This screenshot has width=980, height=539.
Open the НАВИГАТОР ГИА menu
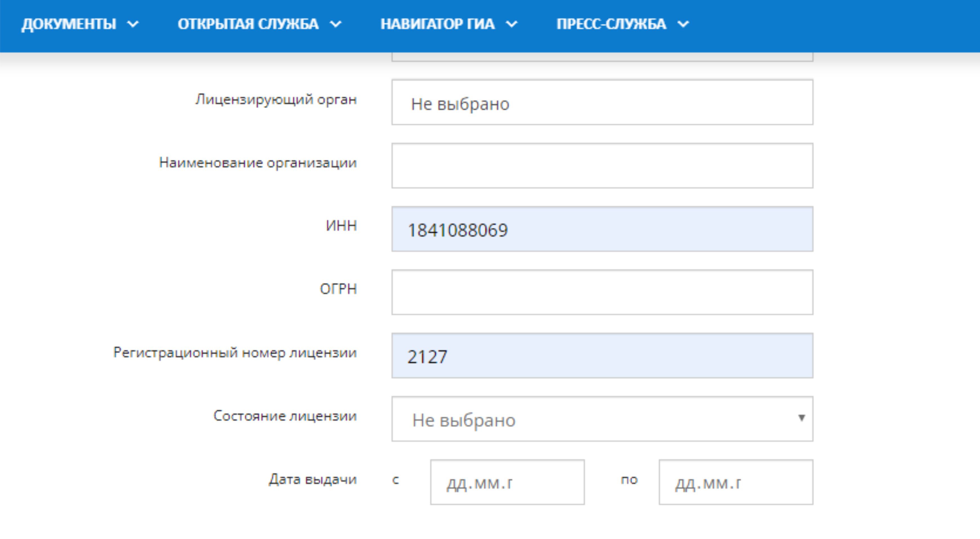438,24
